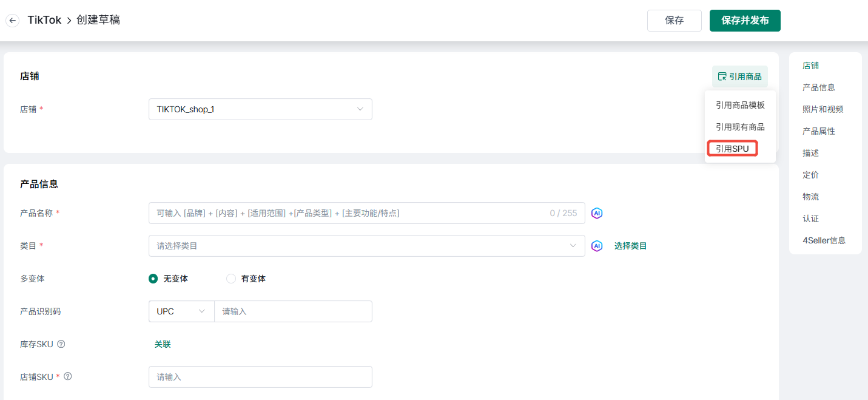Image resolution: width=868 pixels, height=400 pixels.
Task: Open the 类目 category dropdown
Action: click(x=367, y=246)
